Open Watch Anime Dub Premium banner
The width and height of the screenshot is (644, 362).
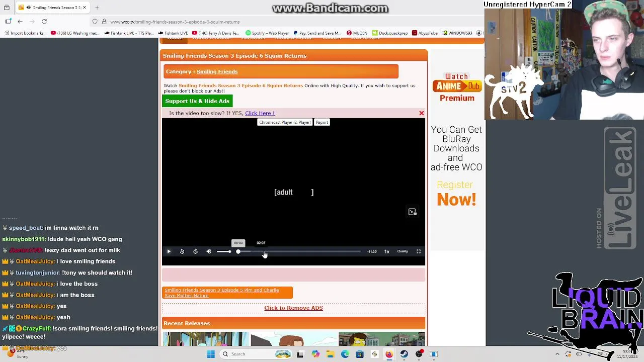(457, 87)
